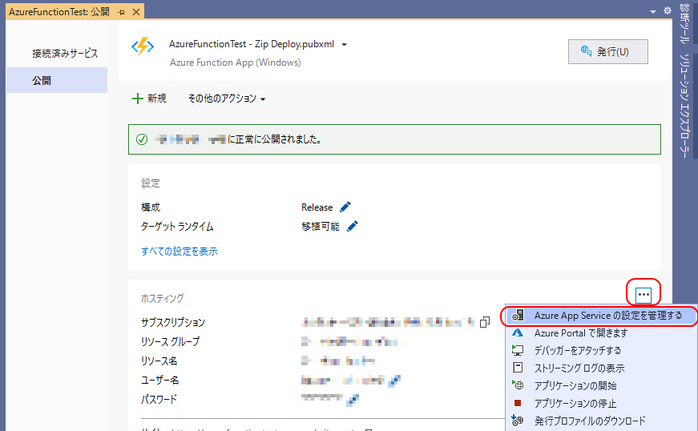
Task: Click the Release configuration value
Action: pos(317,207)
